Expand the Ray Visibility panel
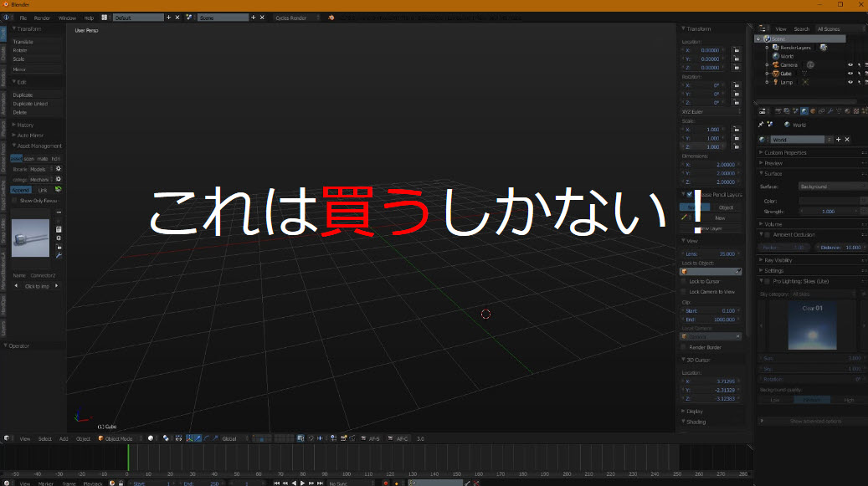The width and height of the screenshot is (868, 486). click(778, 260)
